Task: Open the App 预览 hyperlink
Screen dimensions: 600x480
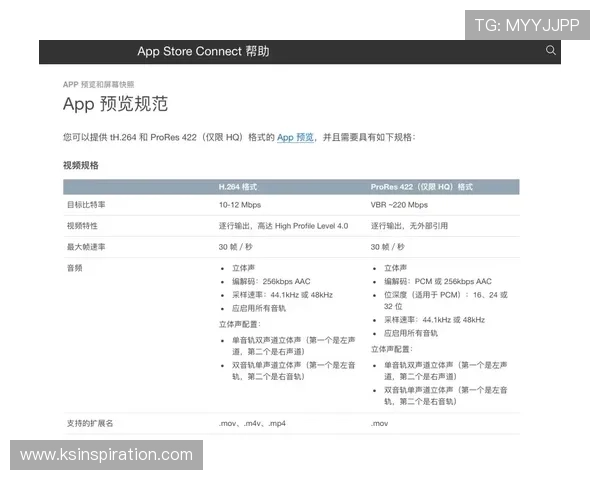Action: pos(295,137)
